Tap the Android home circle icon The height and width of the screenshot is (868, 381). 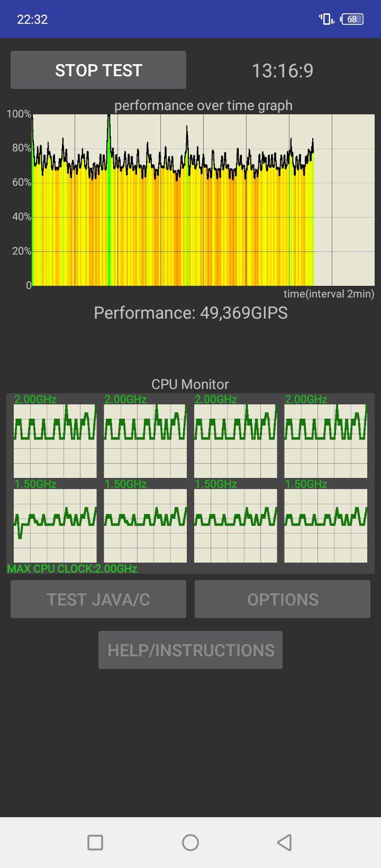[x=190, y=842]
